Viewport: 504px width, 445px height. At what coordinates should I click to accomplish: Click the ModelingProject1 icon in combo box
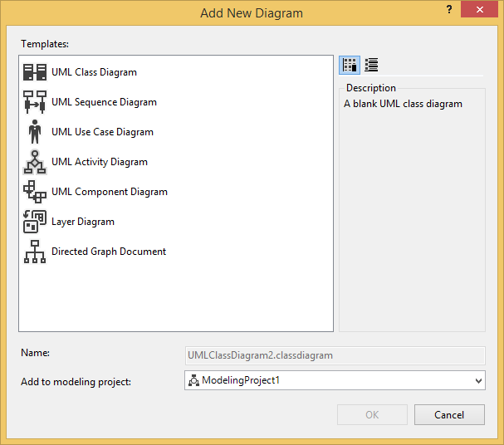coord(194,380)
